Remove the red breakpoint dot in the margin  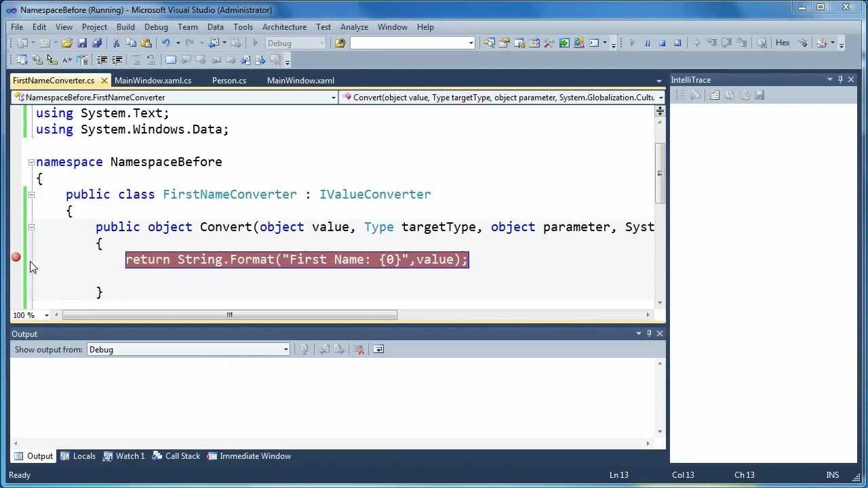click(x=16, y=257)
